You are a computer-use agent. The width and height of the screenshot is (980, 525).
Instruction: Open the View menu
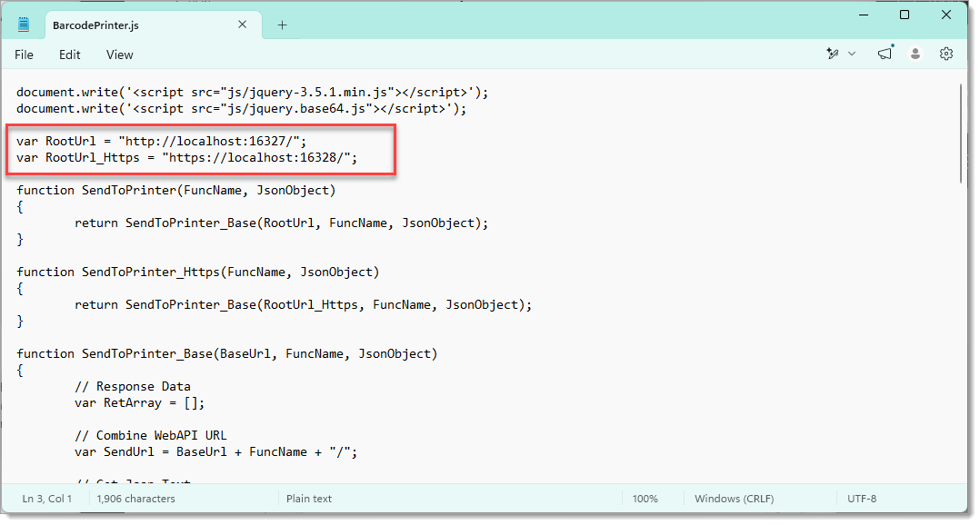coord(119,54)
